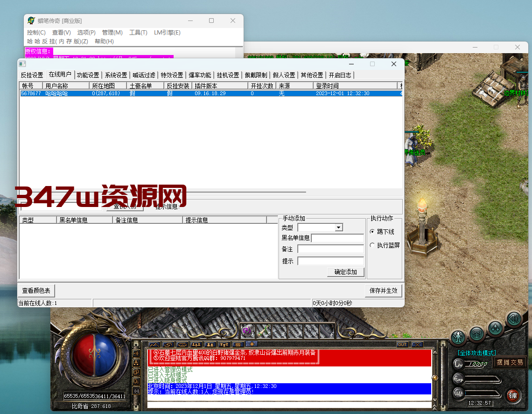Select the user row 5678677 哈哈哈哈
This screenshot has height=414, width=532.
(x=211, y=93)
